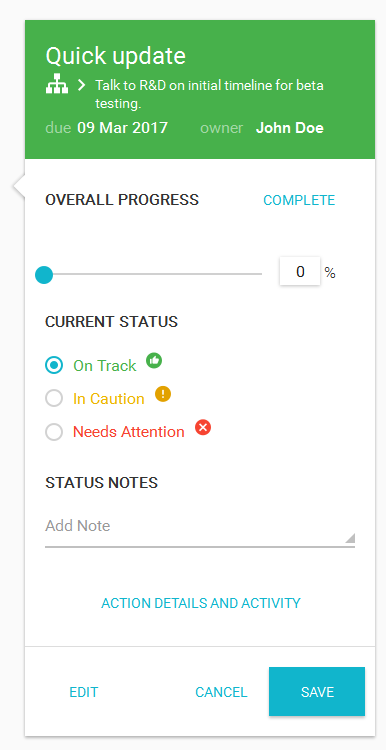Click the CANCEL button

[x=221, y=692]
